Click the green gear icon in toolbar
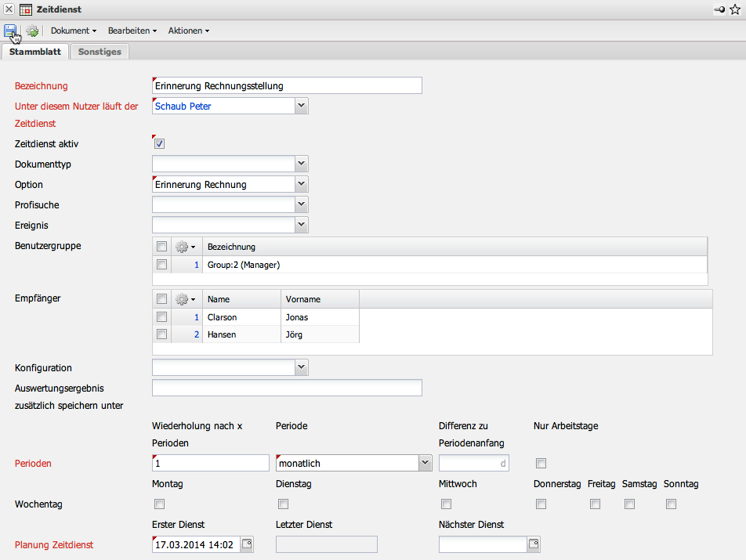746x560 pixels. pos(32,31)
